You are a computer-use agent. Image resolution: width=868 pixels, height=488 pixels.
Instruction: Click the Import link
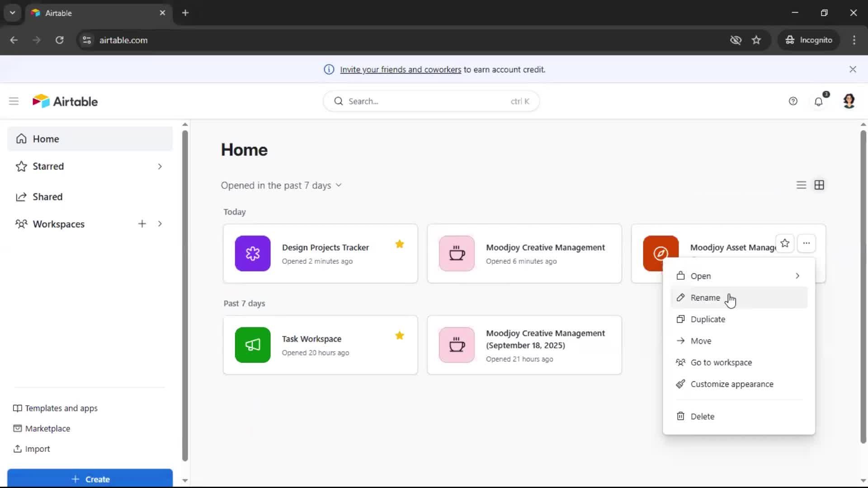pyautogui.click(x=31, y=449)
